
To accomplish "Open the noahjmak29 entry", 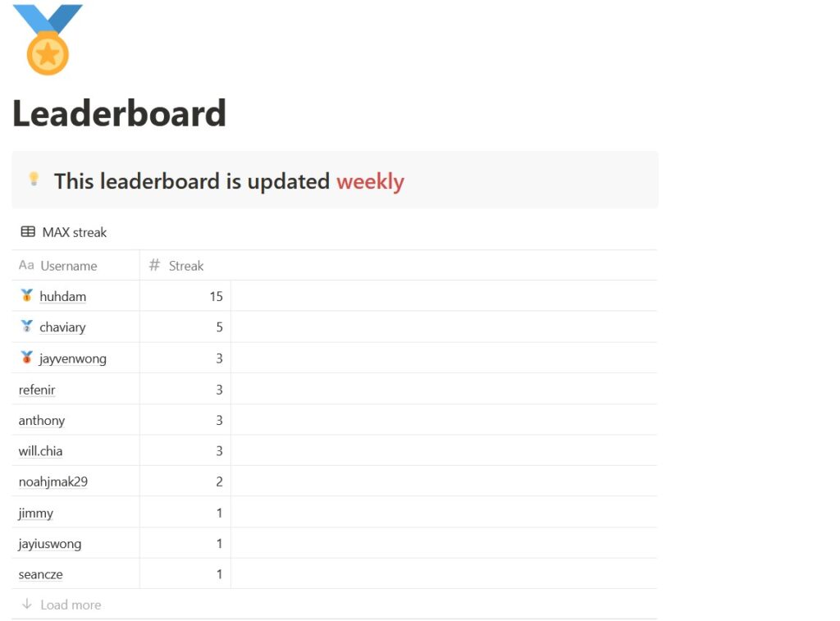I will coord(53,482).
